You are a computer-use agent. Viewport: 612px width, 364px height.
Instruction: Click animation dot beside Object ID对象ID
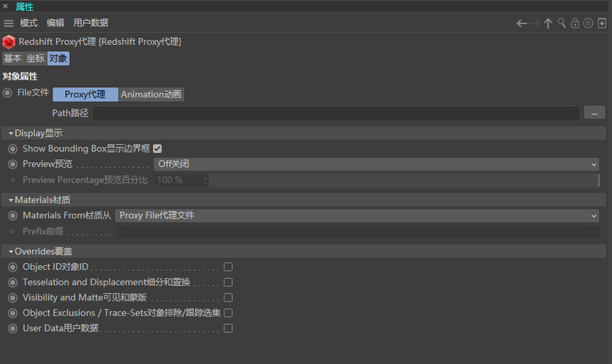point(13,267)
